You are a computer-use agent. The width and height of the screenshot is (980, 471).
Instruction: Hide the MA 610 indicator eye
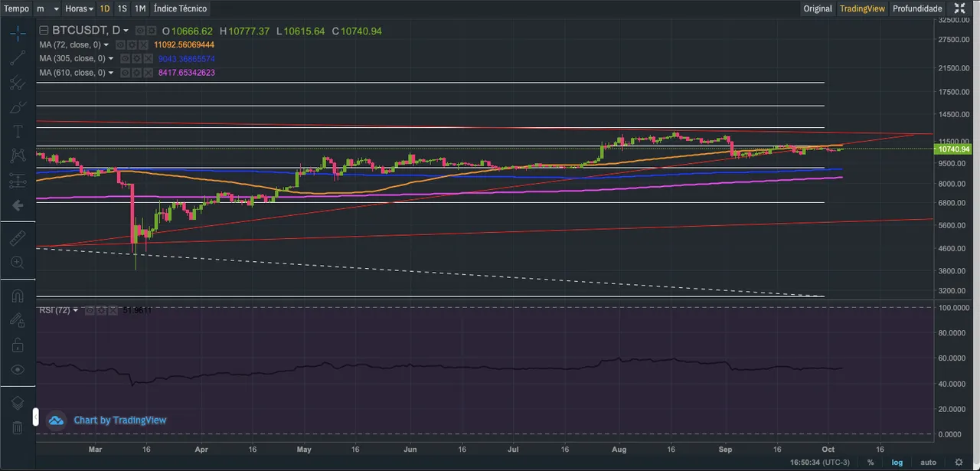click(124, 72)
